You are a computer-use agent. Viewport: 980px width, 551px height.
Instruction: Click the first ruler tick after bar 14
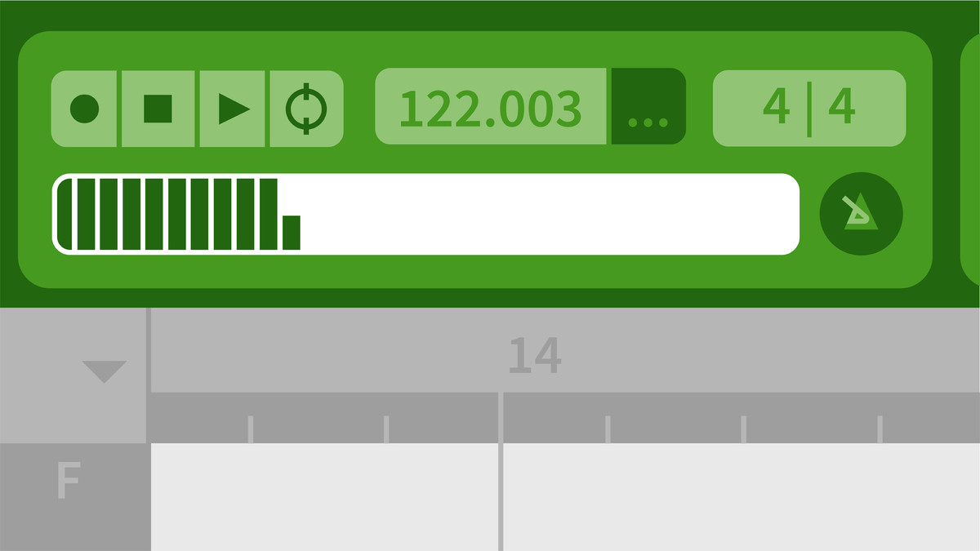pos(608,429)
